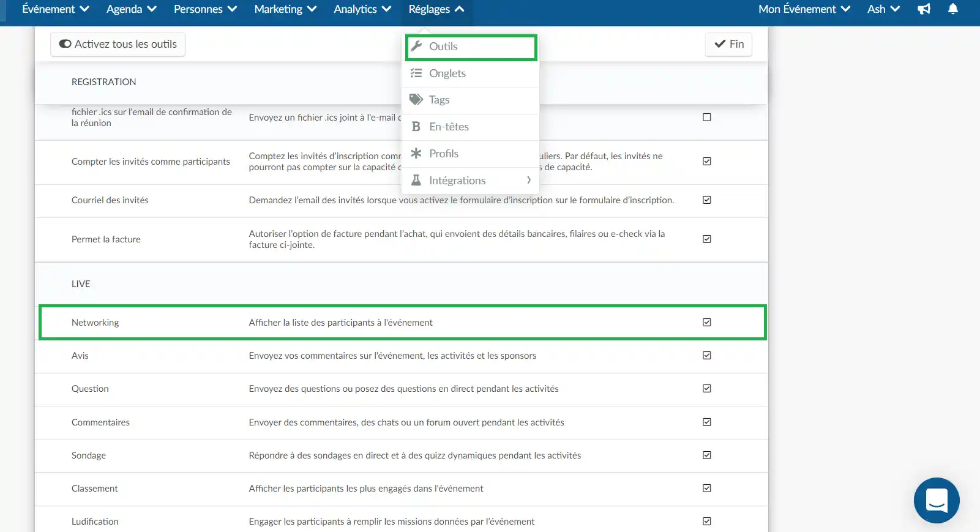Screen dimensions: 980x532
Task: Expand the Marketing dropdown menu
Action: coord(285,9)
